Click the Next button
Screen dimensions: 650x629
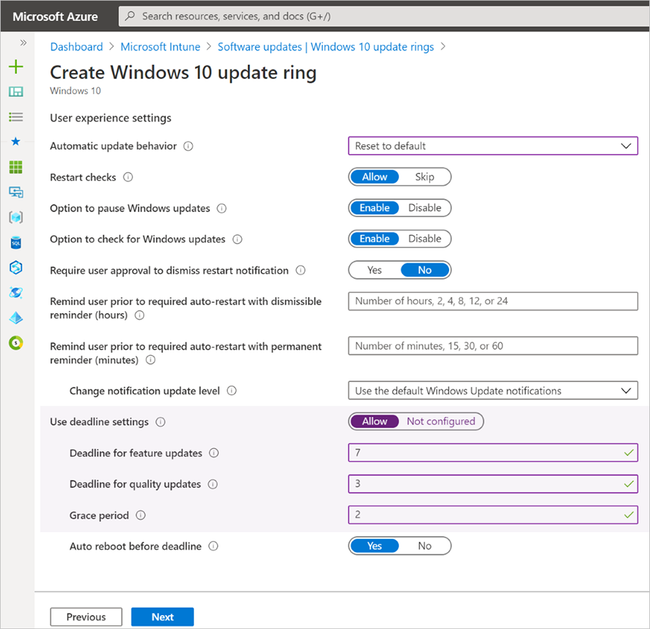162,617
